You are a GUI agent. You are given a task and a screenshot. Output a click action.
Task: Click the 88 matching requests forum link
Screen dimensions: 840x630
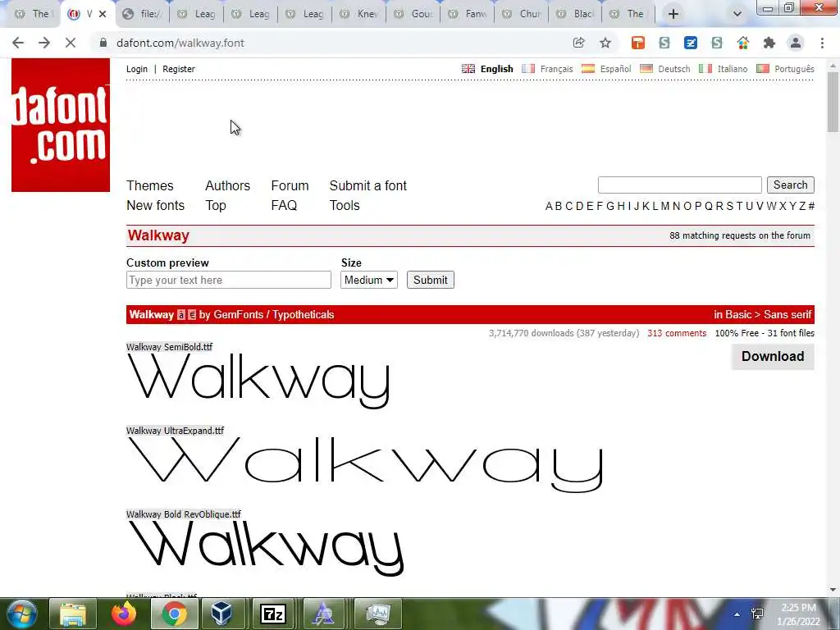(740, 235)
